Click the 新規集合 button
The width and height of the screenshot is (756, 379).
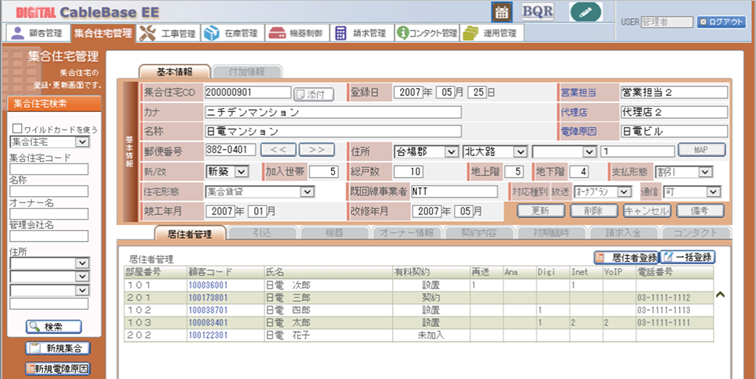pyautogui.click(x=57, y=348)
